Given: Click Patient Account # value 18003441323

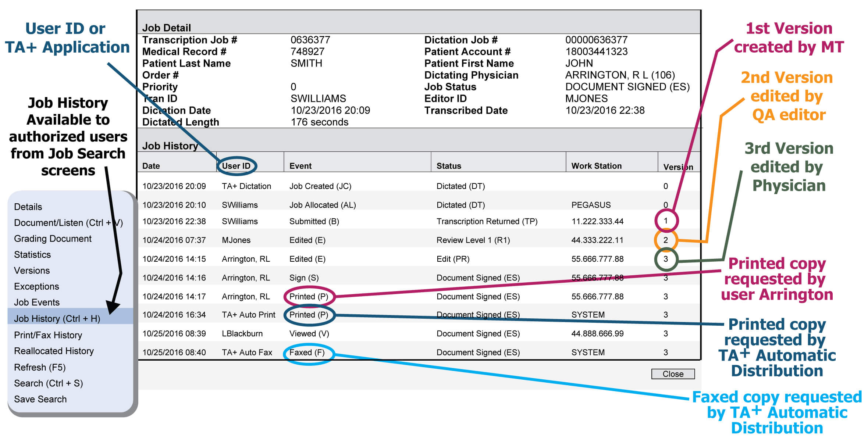Looking at the screenshot, I should (x=596, y=51).
